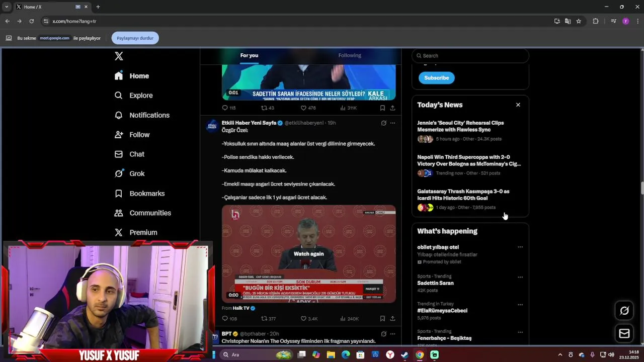Open Explore in the sidebar
The height and width of the screenshot is (362, 644).
pos(134,96)
